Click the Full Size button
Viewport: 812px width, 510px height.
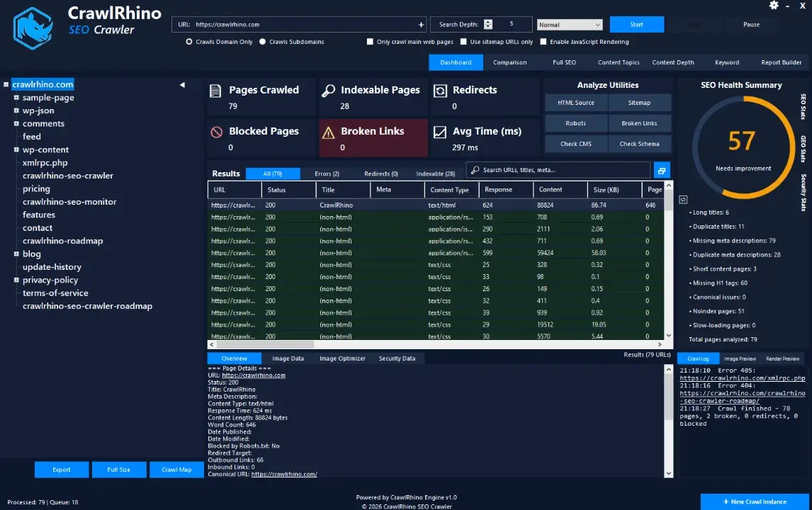(119, 470)
